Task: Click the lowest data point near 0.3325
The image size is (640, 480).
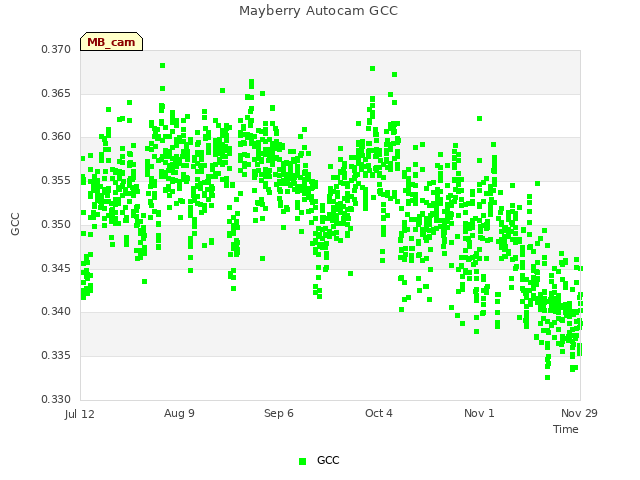Action: (547, 378)
